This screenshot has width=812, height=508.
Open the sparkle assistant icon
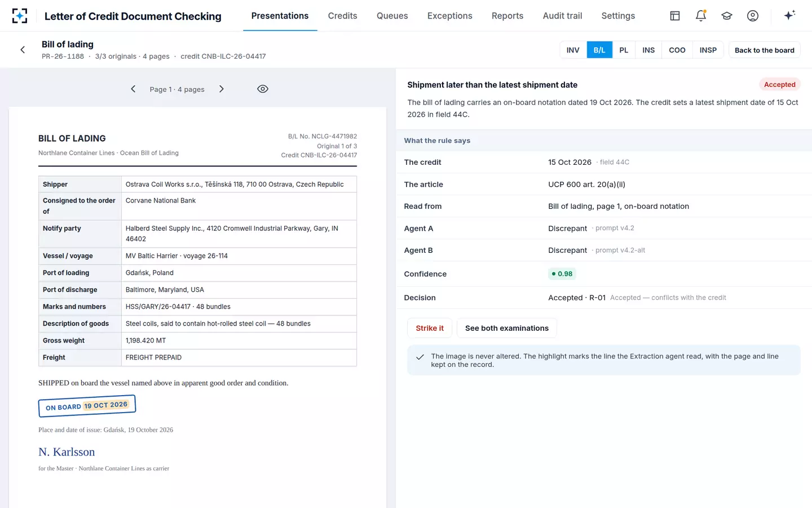[x=789, y=15]
